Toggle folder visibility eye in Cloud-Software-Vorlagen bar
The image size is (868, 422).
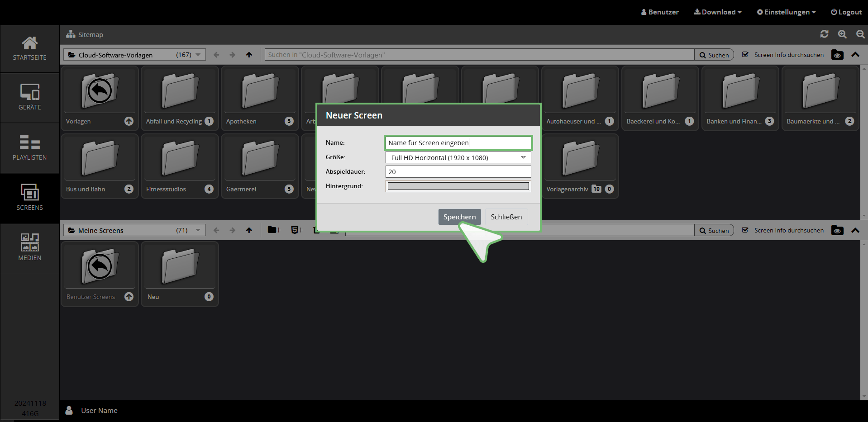point(837,55)
